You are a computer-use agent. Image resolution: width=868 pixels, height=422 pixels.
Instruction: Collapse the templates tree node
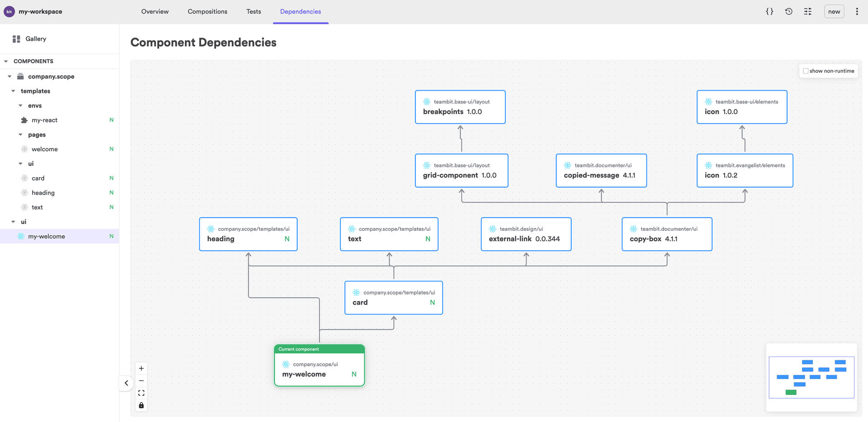click(13, 91)
